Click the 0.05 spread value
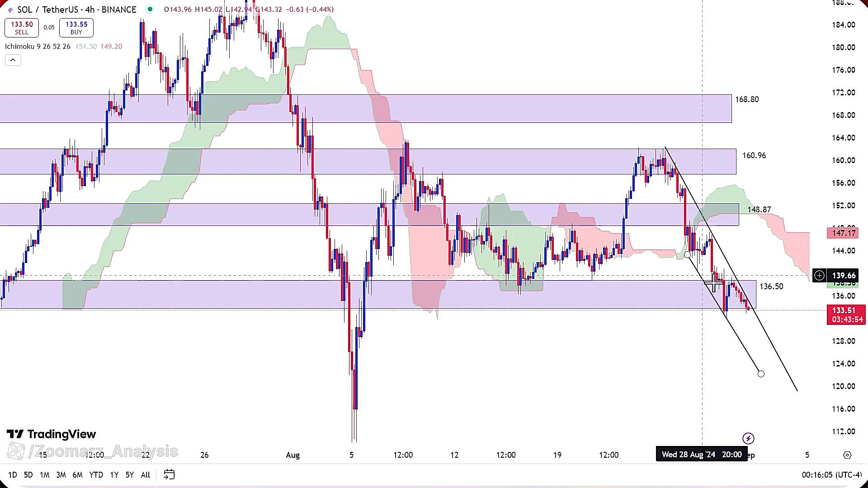Image resolution: width=868 pixels, height=488 pixels. (49, 28)
